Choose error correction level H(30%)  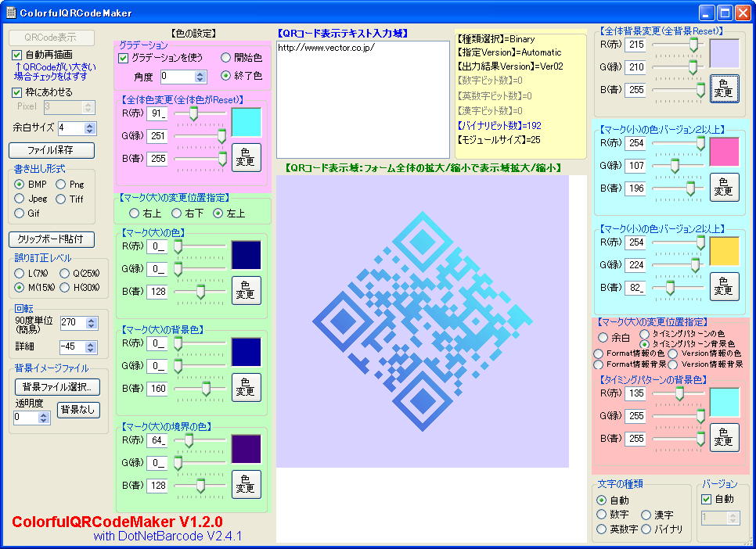65,287
